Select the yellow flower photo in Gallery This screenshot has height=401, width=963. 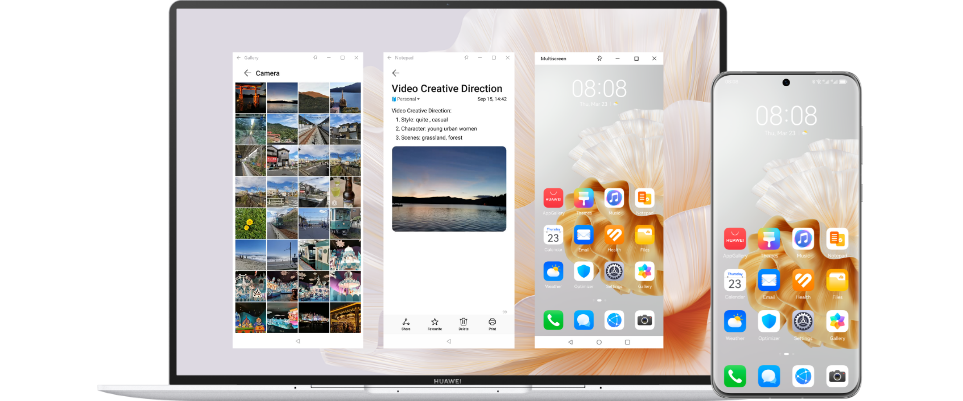(x=249, y=223)
